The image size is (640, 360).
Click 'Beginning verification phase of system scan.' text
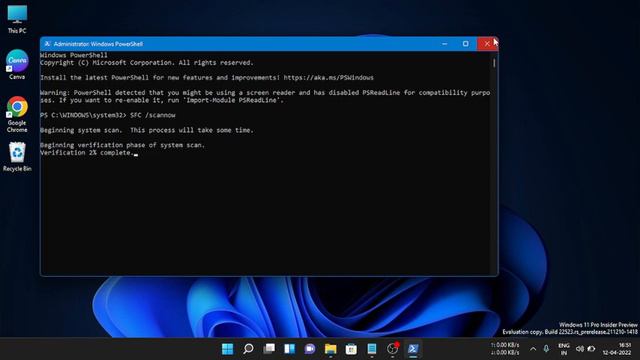tap(122, 145)
